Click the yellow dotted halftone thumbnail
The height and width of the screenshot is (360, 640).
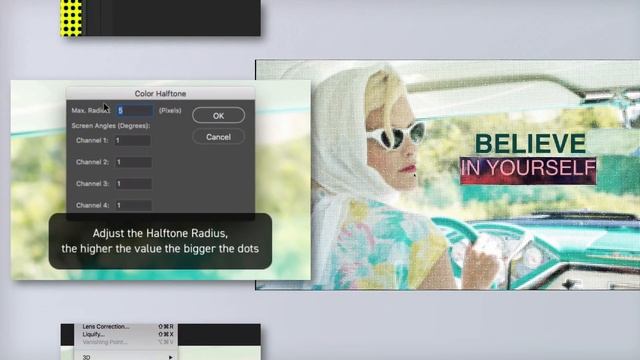pyautogui.click(x=71, y=18)
